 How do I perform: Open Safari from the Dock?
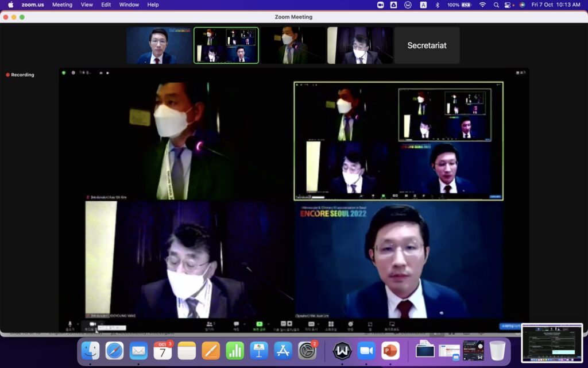click(x=114, y=350)
